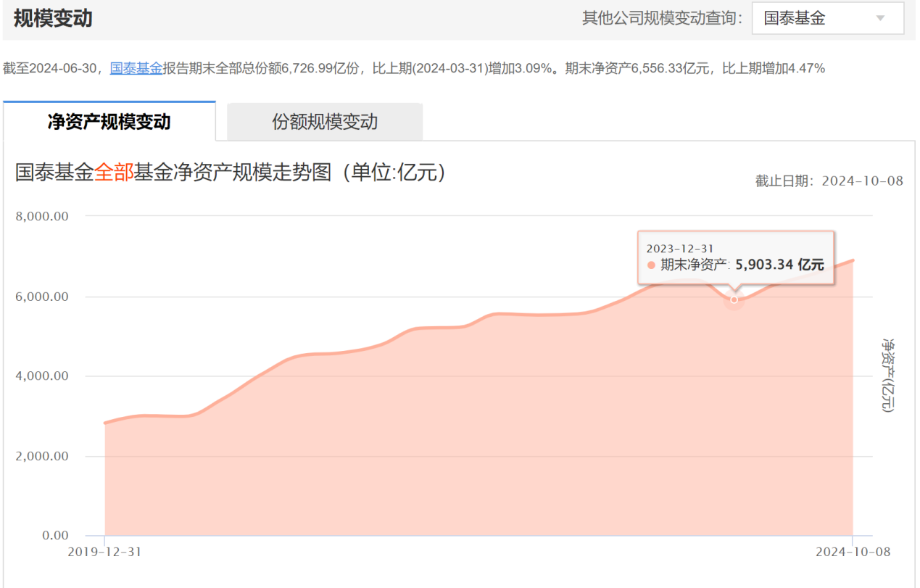
Task: Switch to 净资产规模变动 tab
Action: 109,121
